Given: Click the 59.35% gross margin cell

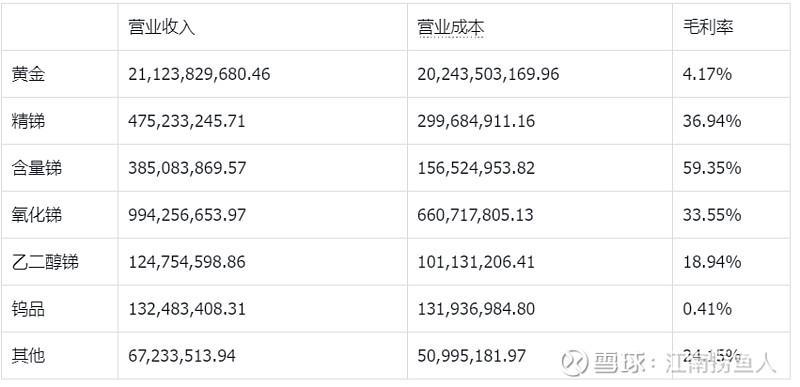Looking at the screenshot, I should coord(712,168).
